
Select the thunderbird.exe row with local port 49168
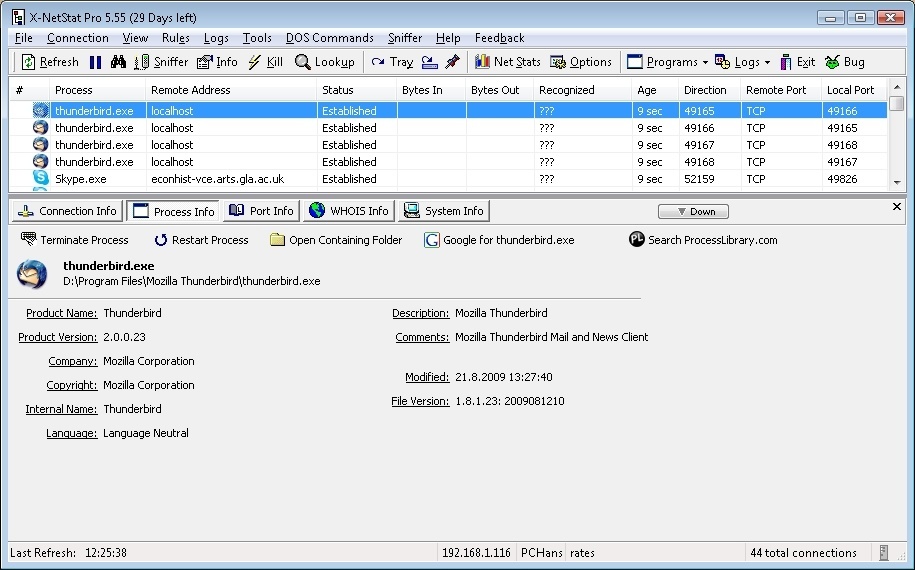448,145
